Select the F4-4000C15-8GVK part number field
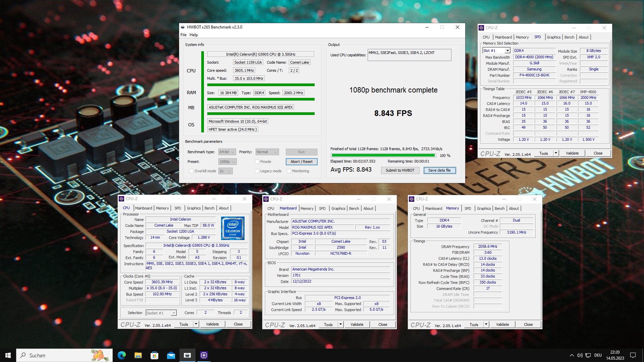The image size is (644, 362). [x=534, y=75]
